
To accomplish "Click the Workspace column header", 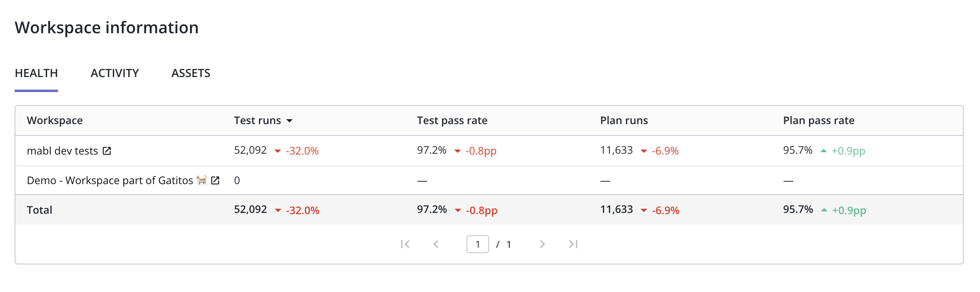I will (x=55, y=120).
